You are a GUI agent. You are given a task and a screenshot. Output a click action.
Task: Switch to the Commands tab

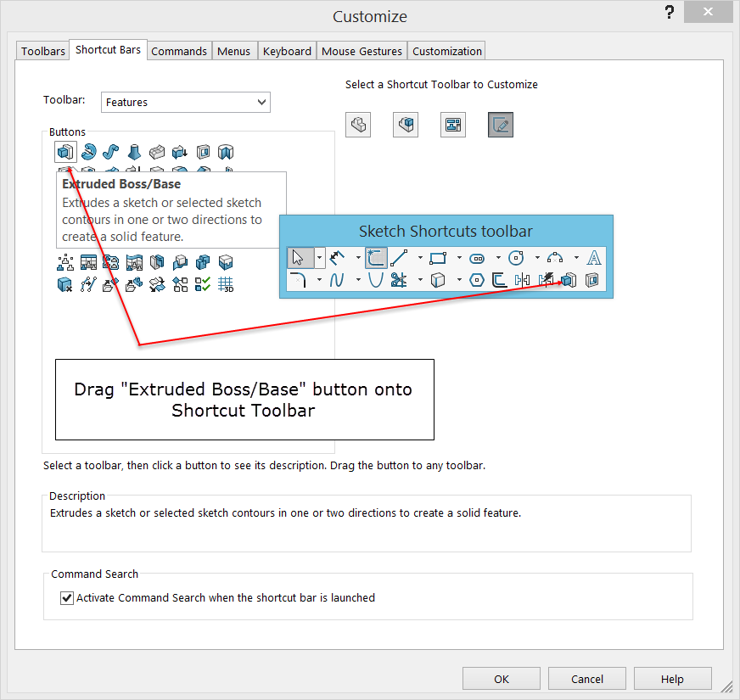pos(179,51)
